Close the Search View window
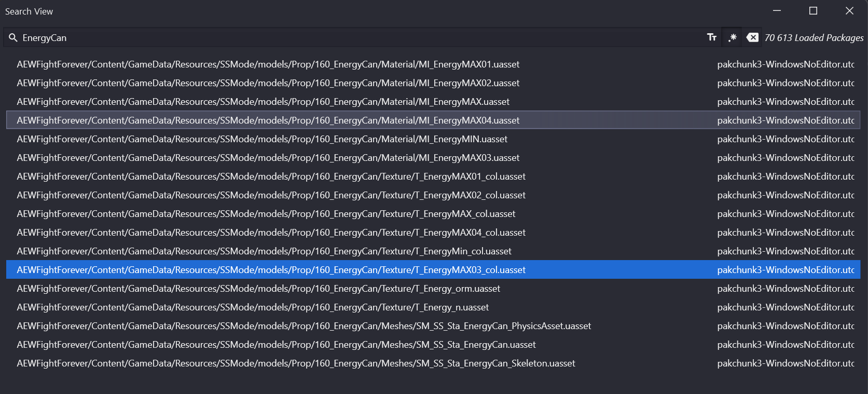This screenshot has width=868, height=394. click(849, 11)
